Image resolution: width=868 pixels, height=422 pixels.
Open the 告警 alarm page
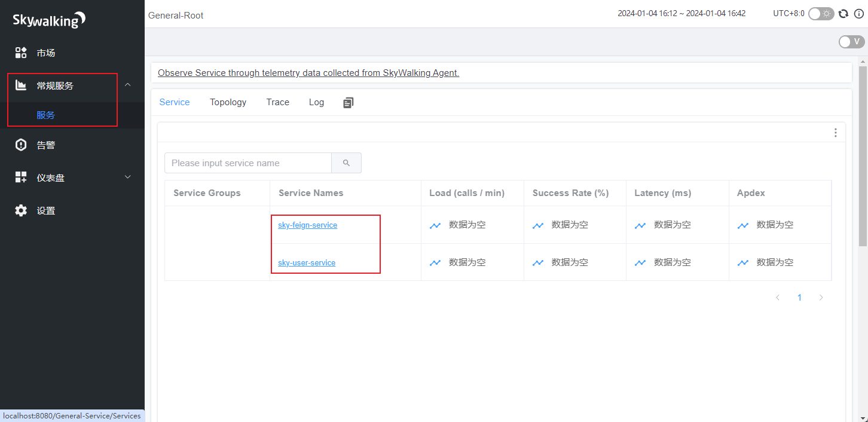pyautogui.click(x=46, y=145)
